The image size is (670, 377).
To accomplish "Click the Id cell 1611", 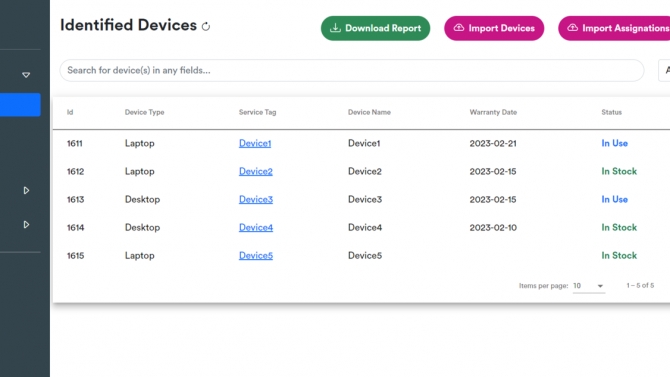I will [x=74, y=143].
